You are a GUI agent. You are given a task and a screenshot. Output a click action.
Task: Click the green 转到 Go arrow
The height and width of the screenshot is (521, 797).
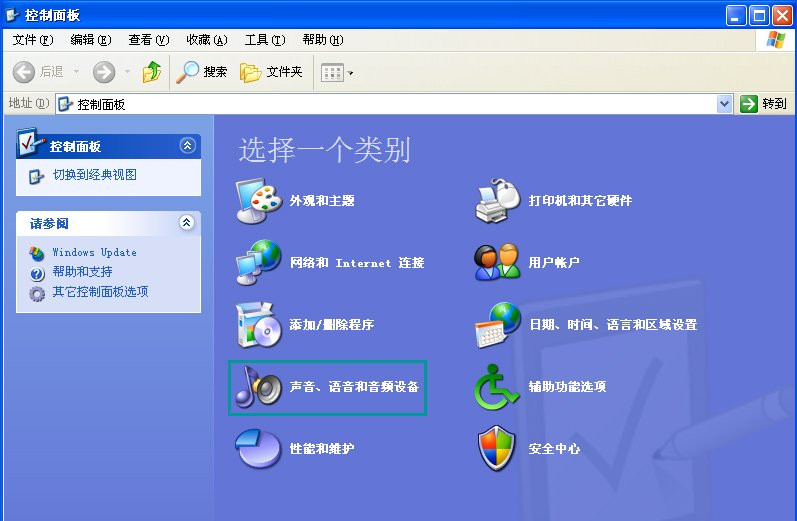pyautogui.click(x=749, y=104)
